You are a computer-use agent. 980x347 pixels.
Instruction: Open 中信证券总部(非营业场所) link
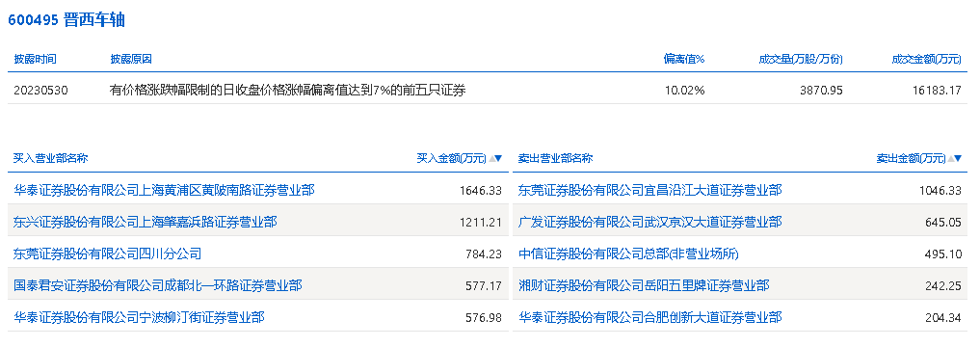[x=628, y=254]
